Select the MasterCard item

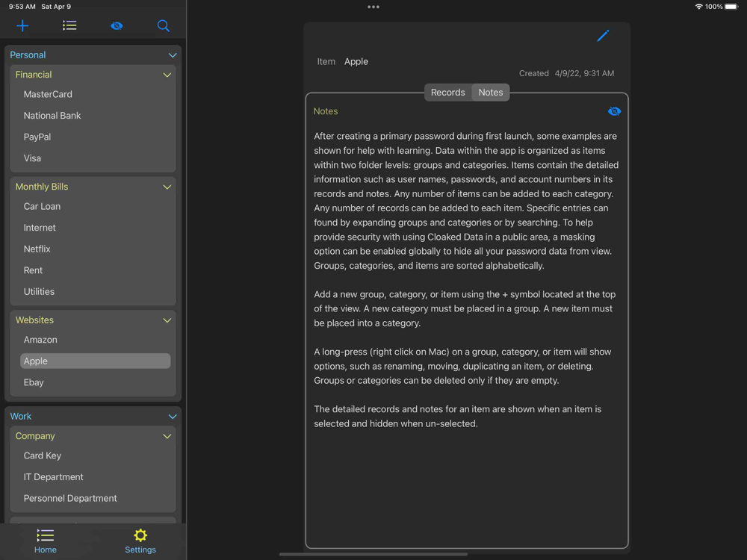96,94
